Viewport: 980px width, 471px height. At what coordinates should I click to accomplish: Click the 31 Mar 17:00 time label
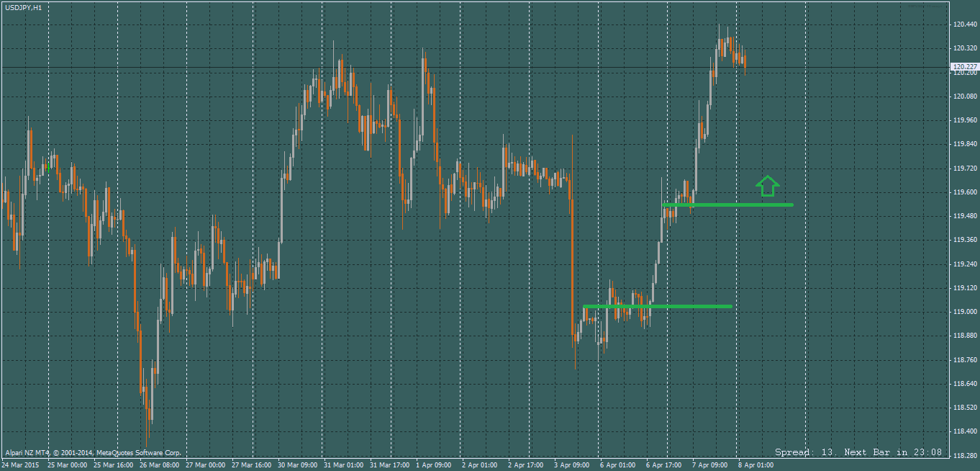390,465
